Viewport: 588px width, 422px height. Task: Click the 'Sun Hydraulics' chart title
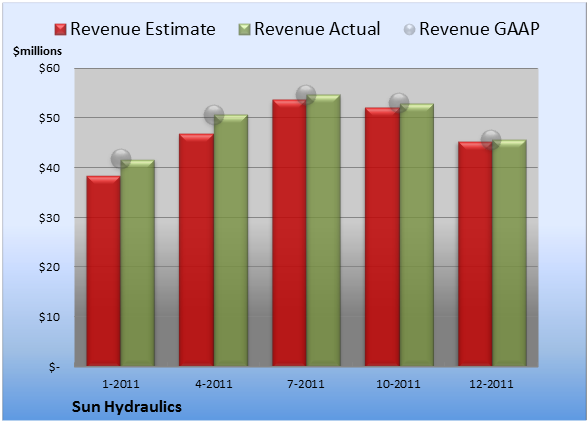[x=127, y=407]
